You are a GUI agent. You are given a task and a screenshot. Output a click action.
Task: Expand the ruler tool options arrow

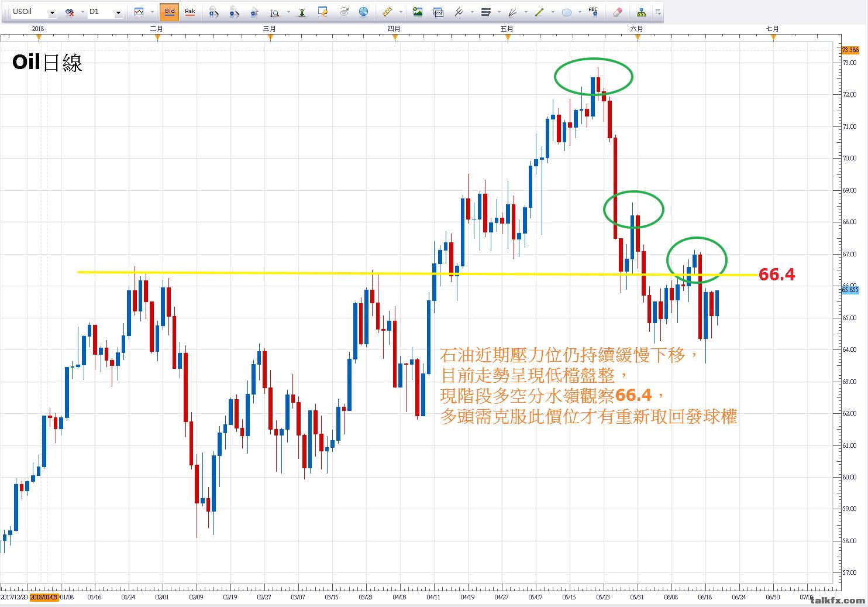(400, 12)
